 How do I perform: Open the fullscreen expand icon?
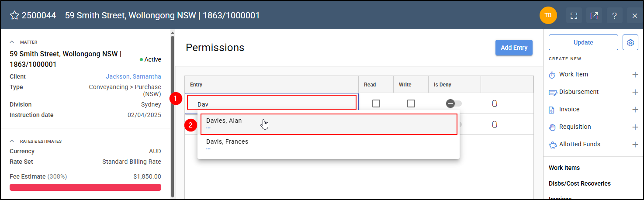(x=574, y=16)
